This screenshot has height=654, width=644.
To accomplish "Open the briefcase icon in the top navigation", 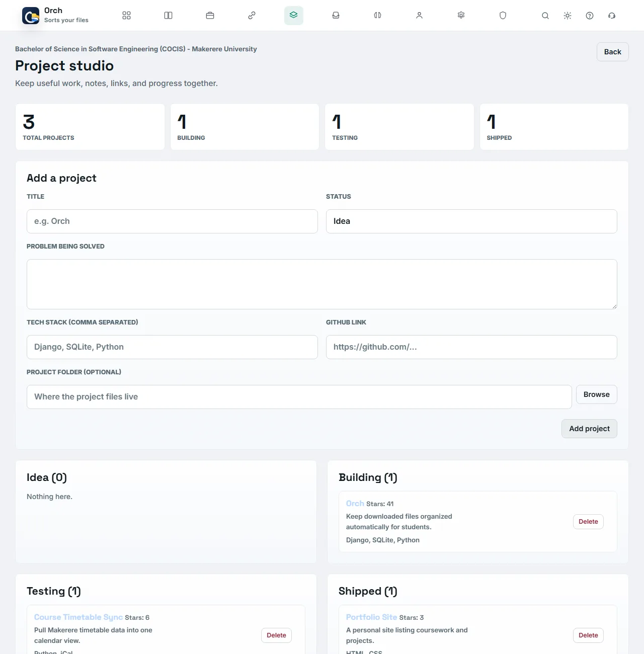I will (210, 16).
